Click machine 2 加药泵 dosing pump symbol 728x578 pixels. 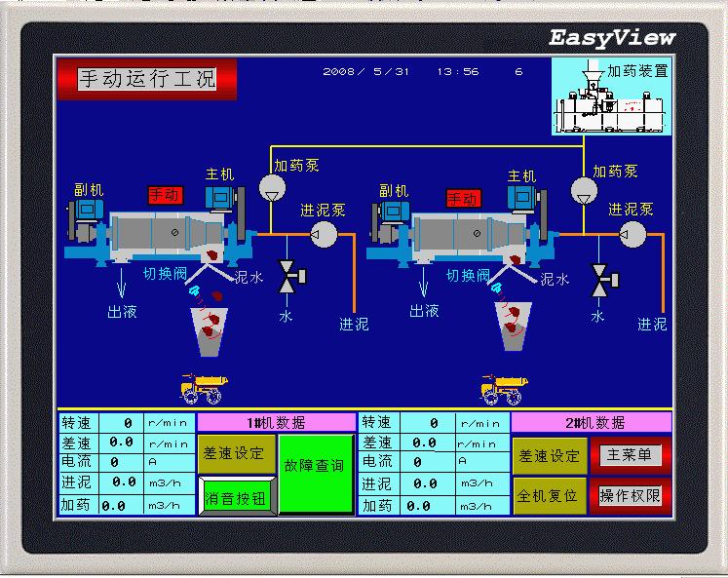584,190
